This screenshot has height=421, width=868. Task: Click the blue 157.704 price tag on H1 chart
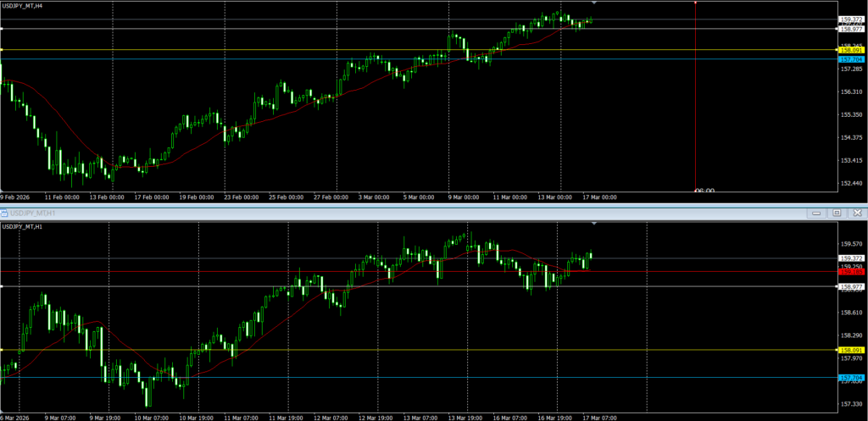point(850,377)
